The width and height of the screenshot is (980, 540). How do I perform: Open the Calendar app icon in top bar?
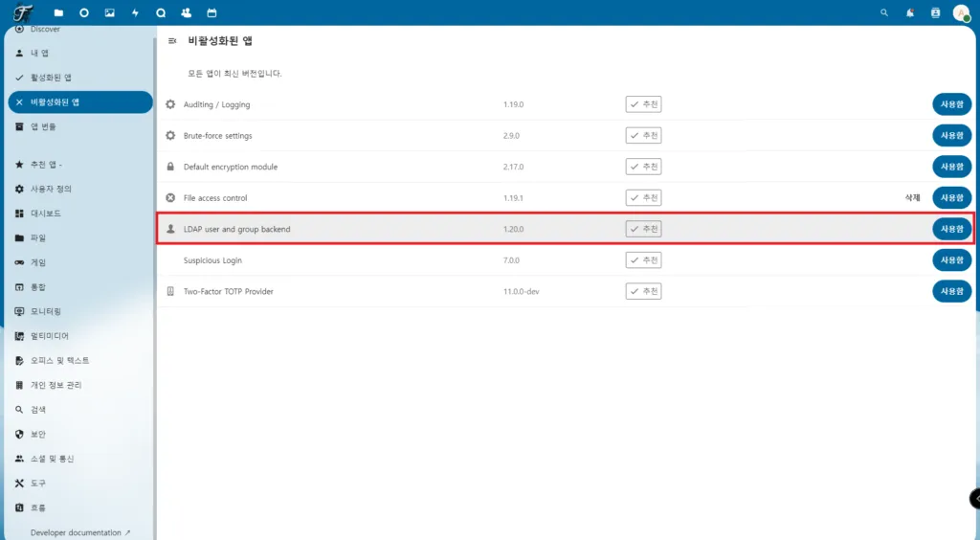212,12
